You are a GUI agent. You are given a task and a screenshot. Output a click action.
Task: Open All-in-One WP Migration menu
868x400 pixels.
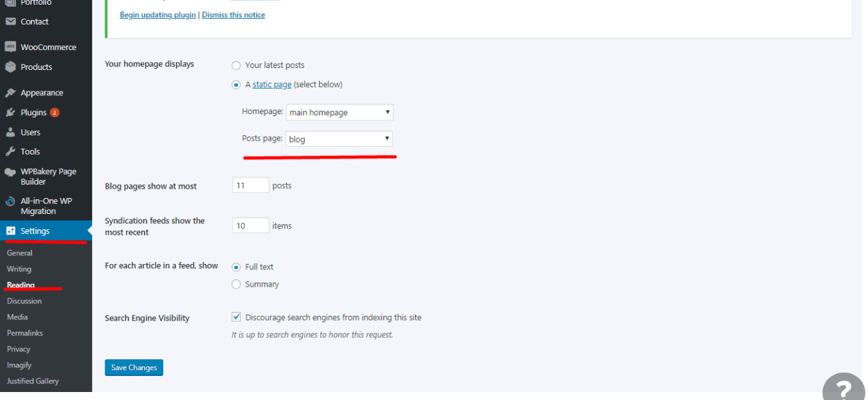coord(46,206)
